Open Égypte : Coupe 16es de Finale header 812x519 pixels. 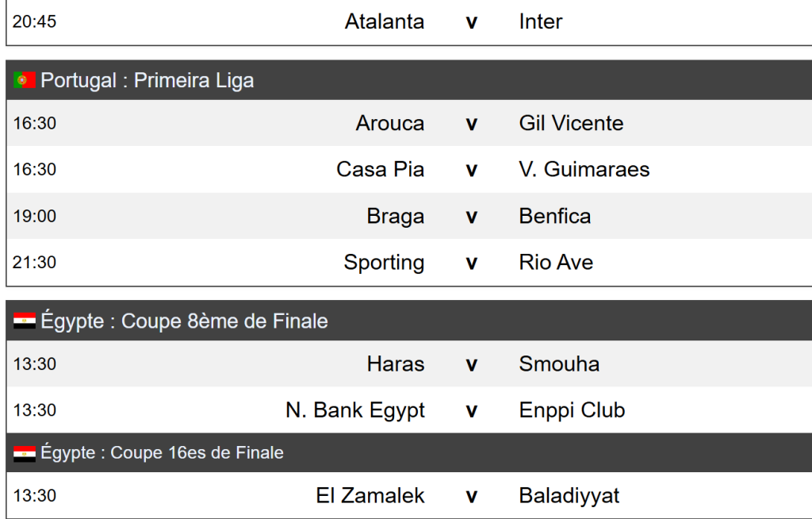(162, 453)
